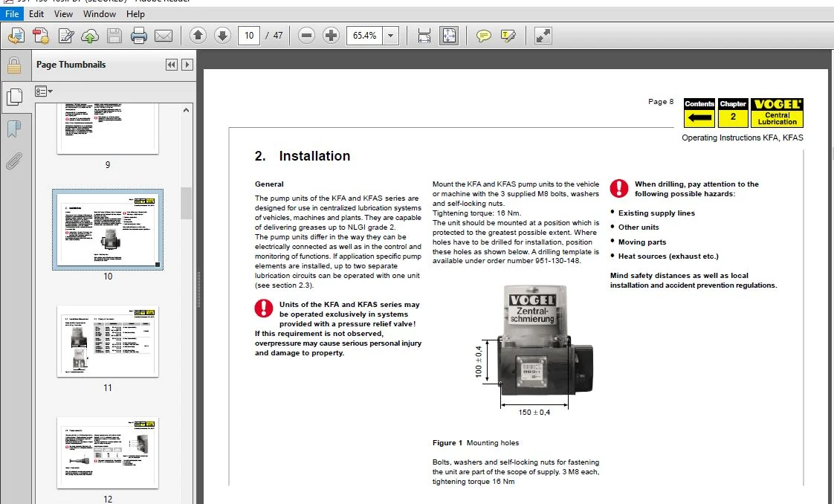The height and width of the screenshot is (504, 834).
Task: Select page 11 thumbnail
Action: (108, 341)
